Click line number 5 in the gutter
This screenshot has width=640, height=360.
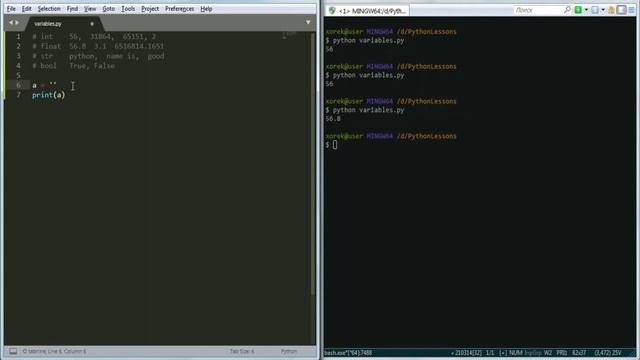point(18,76)
